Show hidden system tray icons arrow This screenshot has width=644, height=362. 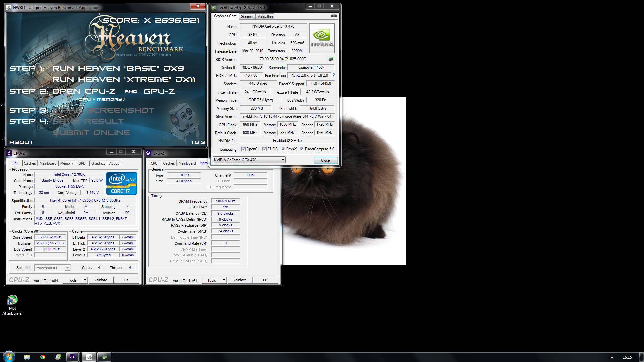[x=612, y=357]
